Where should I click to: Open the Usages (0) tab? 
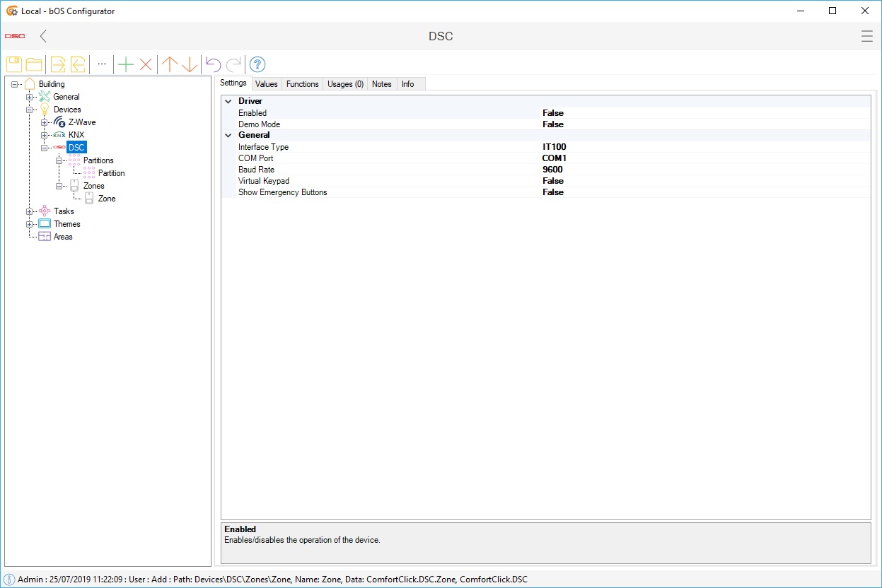click(x=346, y=84)
